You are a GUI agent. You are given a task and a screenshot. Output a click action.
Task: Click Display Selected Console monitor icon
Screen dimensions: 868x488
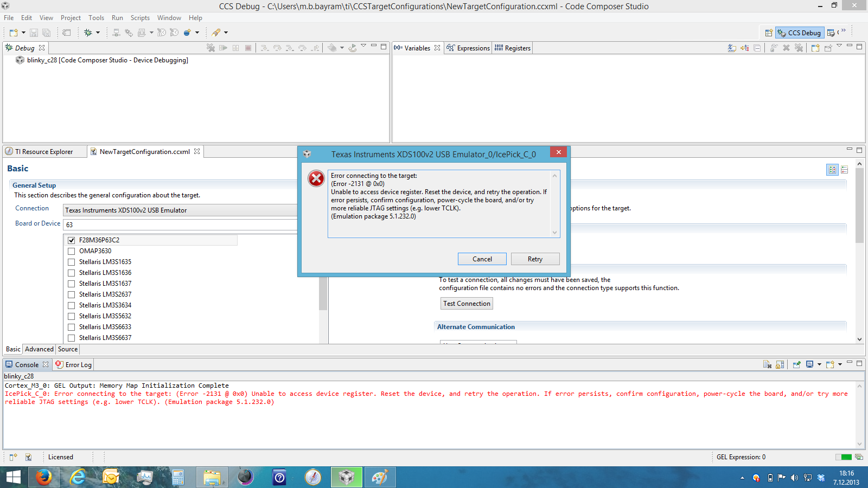point(809,364)
